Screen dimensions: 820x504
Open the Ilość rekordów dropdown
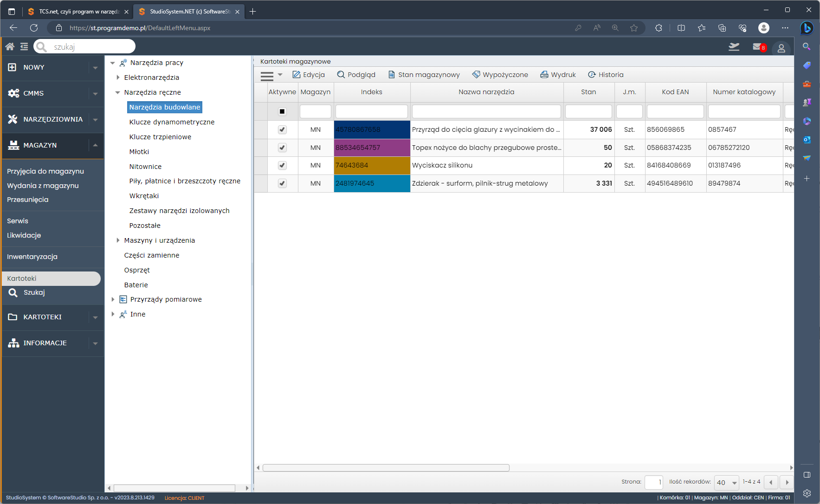pos(726,483)
